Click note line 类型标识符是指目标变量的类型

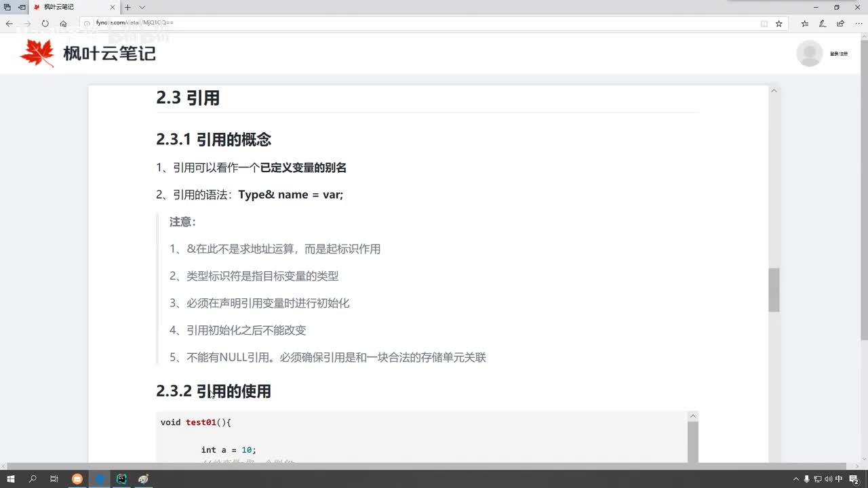(254, 276)
